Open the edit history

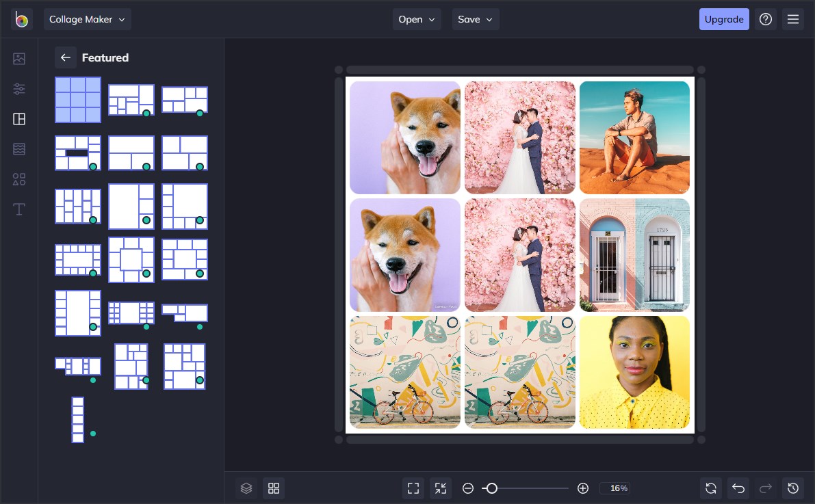(792, 488)
